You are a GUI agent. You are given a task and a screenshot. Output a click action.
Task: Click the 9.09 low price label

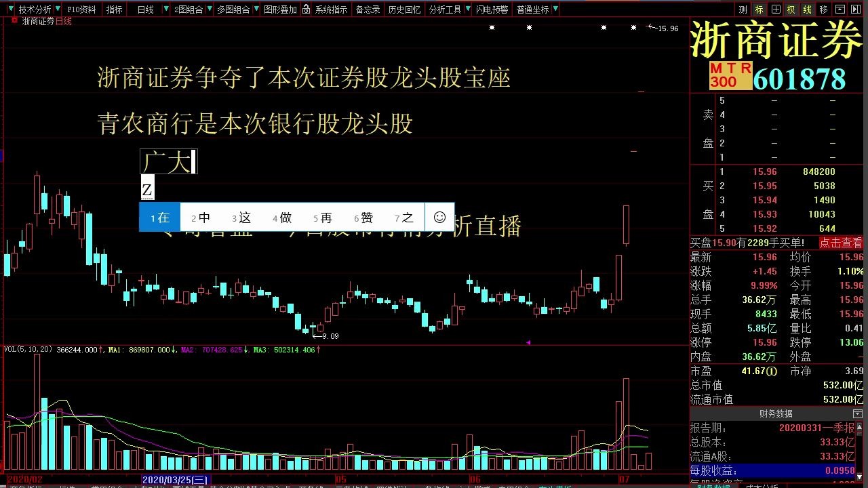tap(330, 336)
